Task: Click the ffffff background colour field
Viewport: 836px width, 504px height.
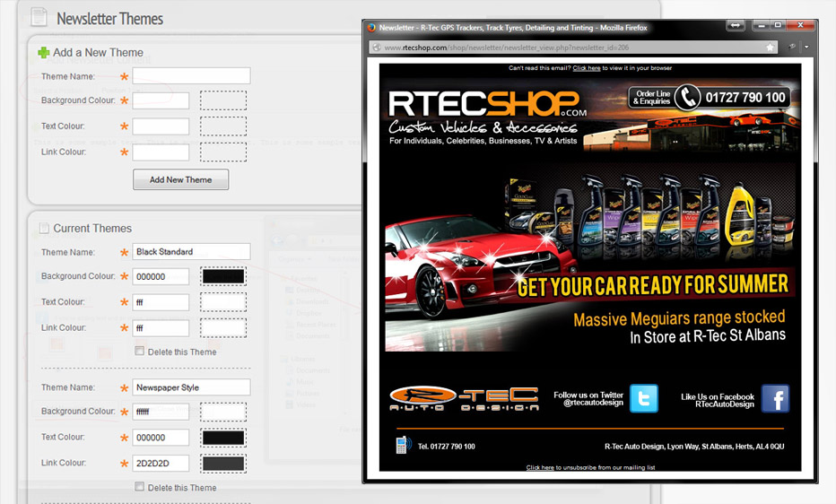Action: coord(161,412)
